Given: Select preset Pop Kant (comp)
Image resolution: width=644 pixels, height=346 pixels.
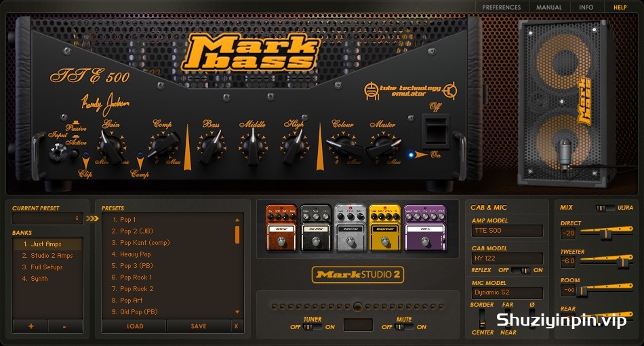Looking at the screenshot, I should pyautogui.click(x=168, y=243).
